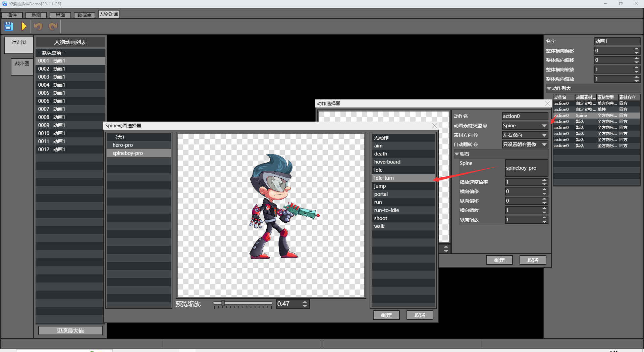The image size is (644, 352).
Task: Choose the death animation
Action: pos(403,154)
